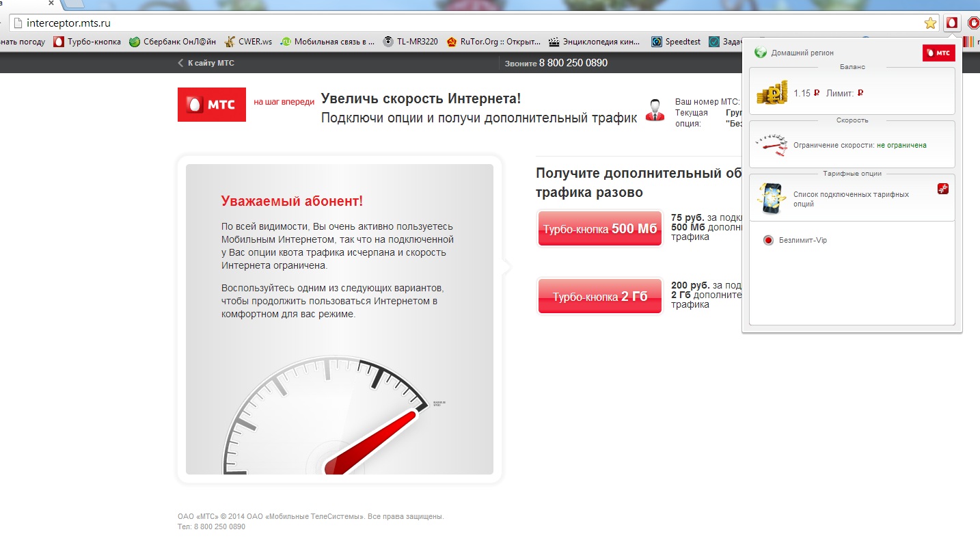Click the ОАО «МТС» © 2014 copyright line
The image size is (980, 547).
[x=311, y=516]
